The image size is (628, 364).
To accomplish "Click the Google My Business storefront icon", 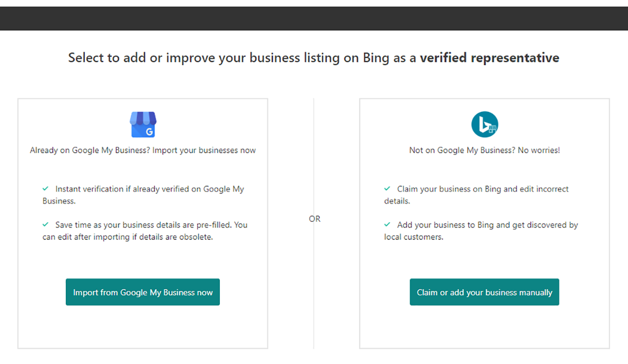I will point(143,124).
